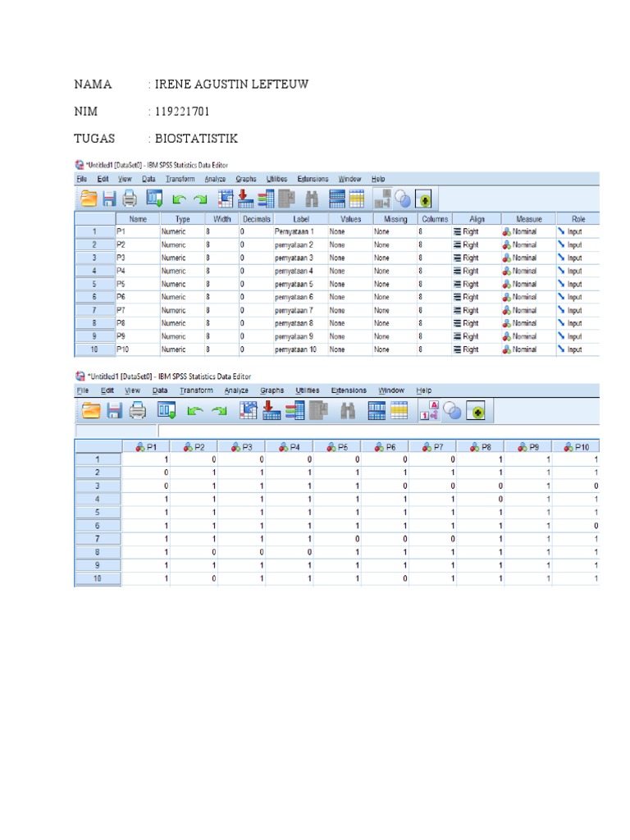Image resolution: width=630 pixels, height=840 pixels.
Task: Select row header 4 in Variable View
Action: [x=95, y=271]
